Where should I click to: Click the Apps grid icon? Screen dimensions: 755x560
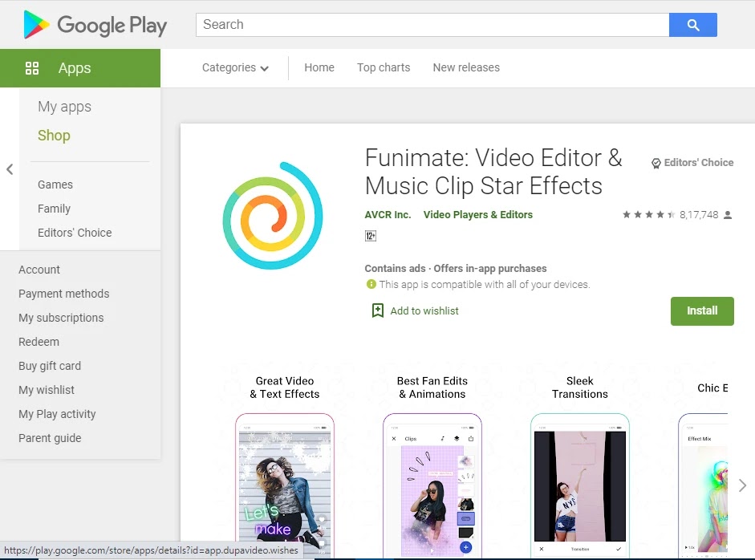coord(32,68)
